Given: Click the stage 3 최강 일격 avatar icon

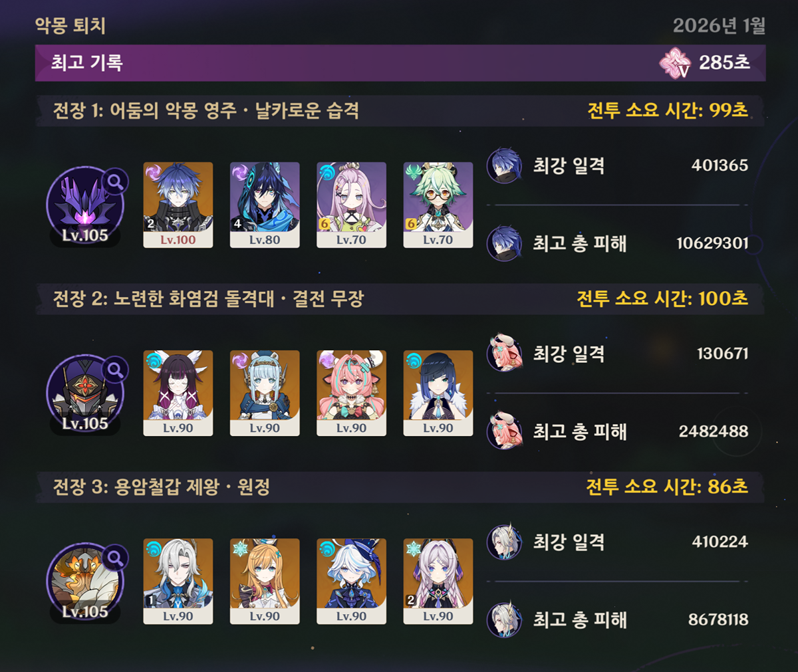Looking at the screenshot, I should pyautogui.click(x=504, y=542).
